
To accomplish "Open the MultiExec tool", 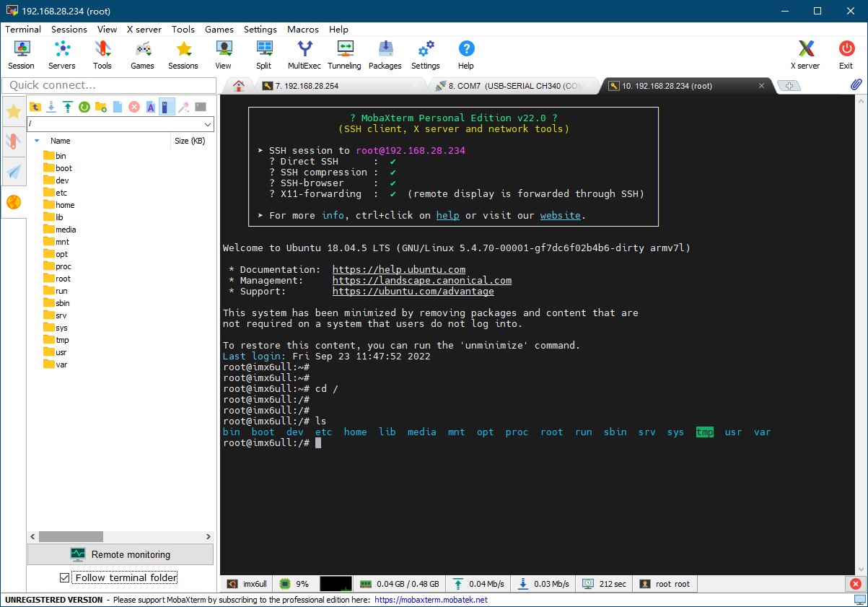I will 304,55.
